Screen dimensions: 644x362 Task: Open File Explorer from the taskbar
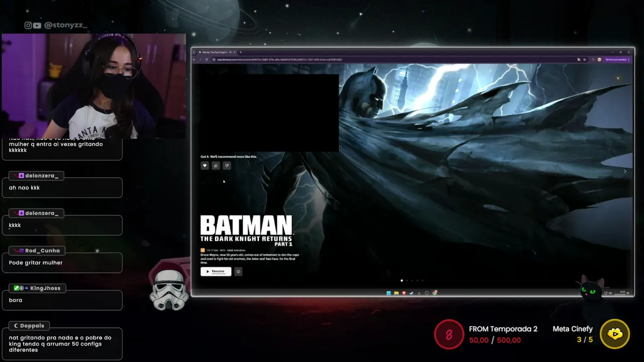coord(396,293)
